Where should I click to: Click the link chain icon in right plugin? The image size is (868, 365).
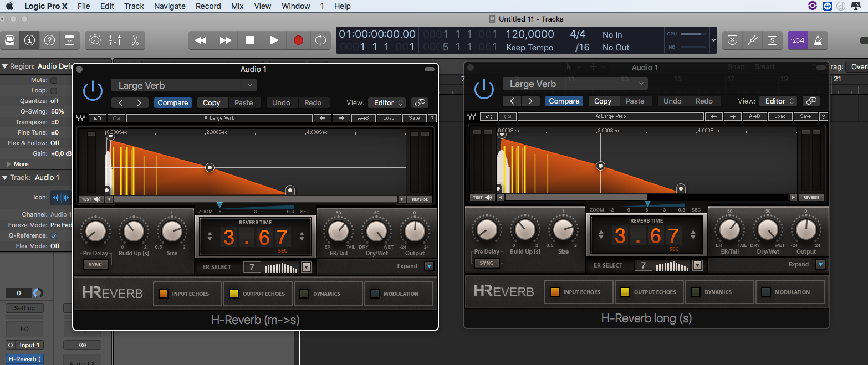811,101
